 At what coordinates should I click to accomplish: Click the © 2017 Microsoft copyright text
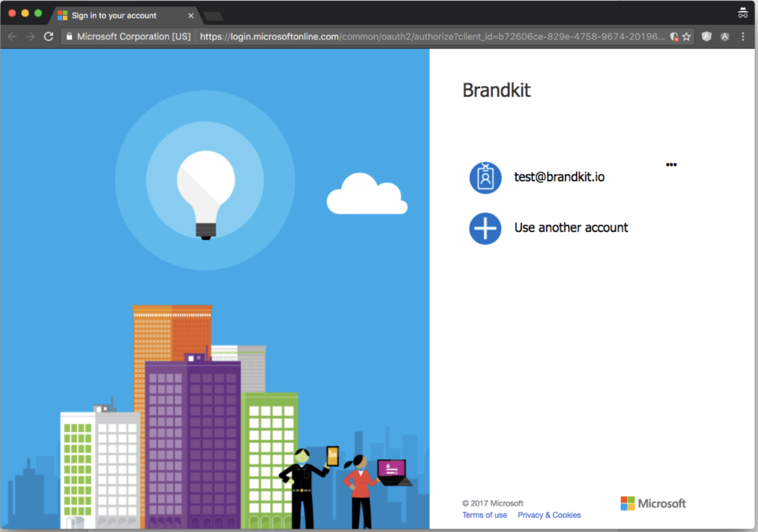coord(493,503)
